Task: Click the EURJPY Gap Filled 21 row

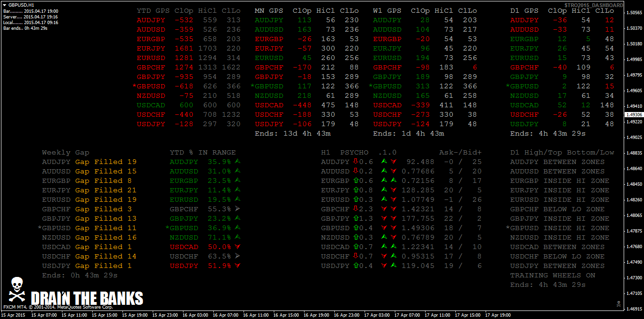Action: point(89,190)
